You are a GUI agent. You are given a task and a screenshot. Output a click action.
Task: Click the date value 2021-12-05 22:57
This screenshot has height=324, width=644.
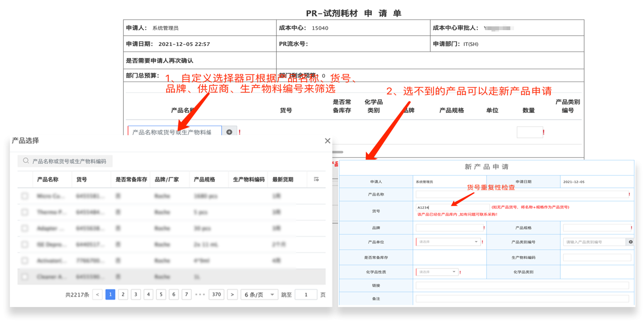tap(184, 44)
